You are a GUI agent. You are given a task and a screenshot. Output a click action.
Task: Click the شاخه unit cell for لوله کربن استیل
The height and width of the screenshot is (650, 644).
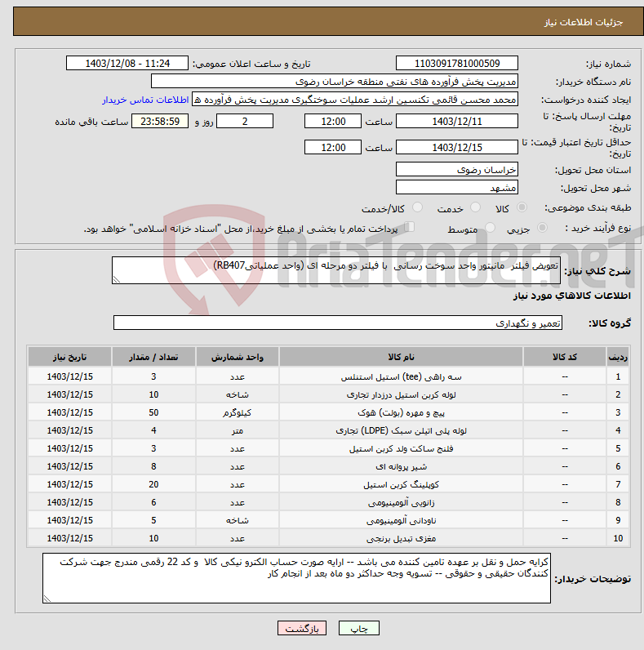[x=237, y=394]
